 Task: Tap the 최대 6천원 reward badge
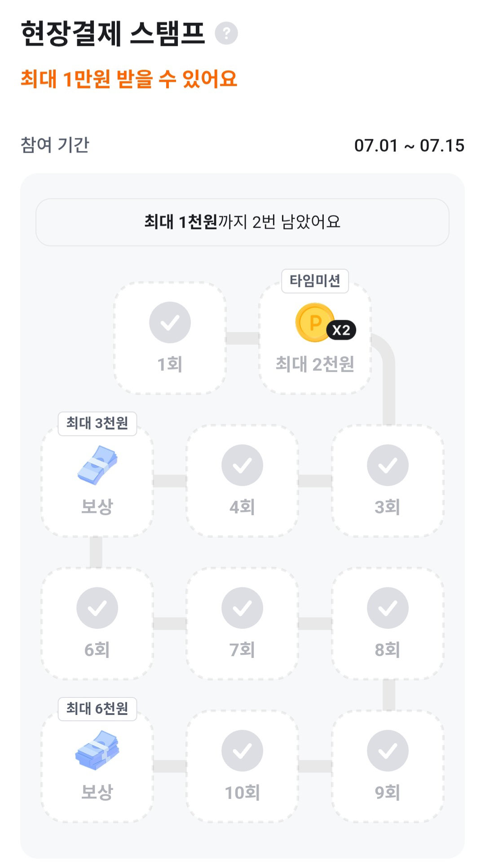[97, 709]
